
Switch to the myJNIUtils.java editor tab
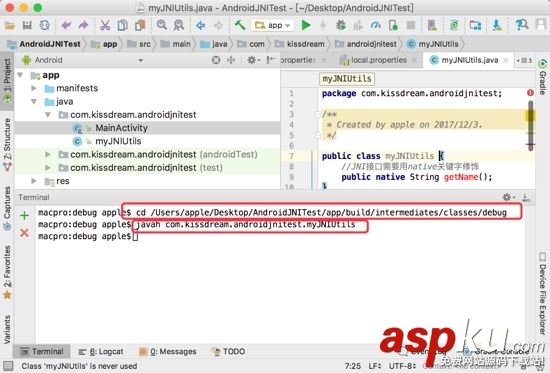click(x=470, y=60)
